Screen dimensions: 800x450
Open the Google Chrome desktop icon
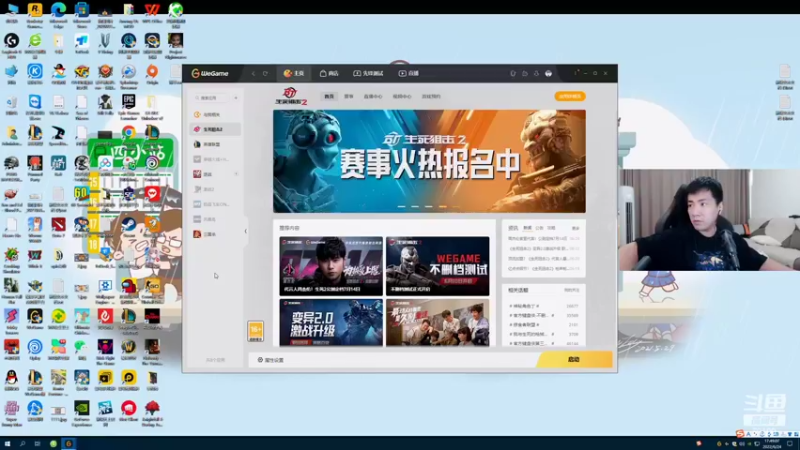pos(129,134)
